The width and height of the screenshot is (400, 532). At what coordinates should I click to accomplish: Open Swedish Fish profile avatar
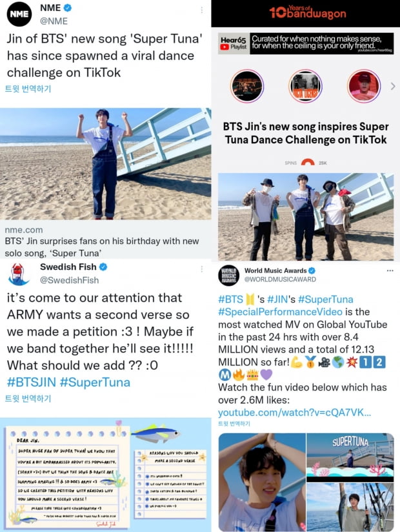click(19, 274)
